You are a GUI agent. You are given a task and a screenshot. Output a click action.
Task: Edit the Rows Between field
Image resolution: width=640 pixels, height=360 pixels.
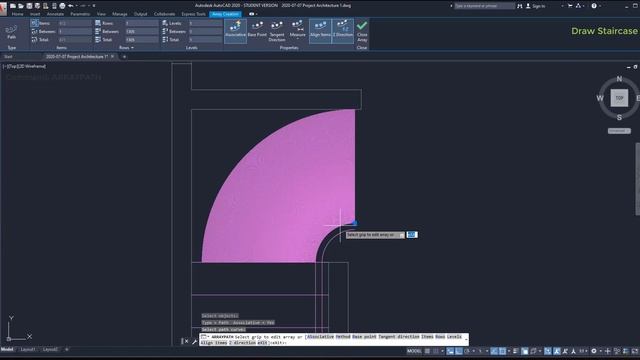[x=142, y=31]
